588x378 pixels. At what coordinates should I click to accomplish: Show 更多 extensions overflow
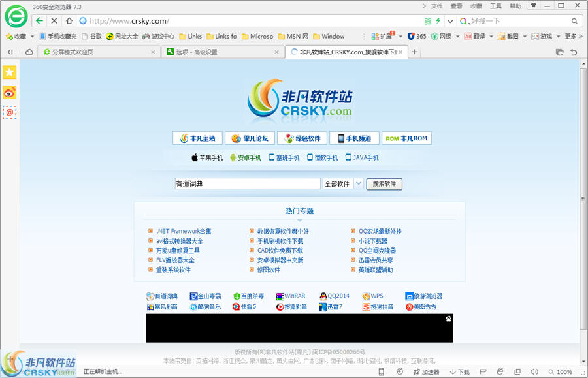(574, 37)
